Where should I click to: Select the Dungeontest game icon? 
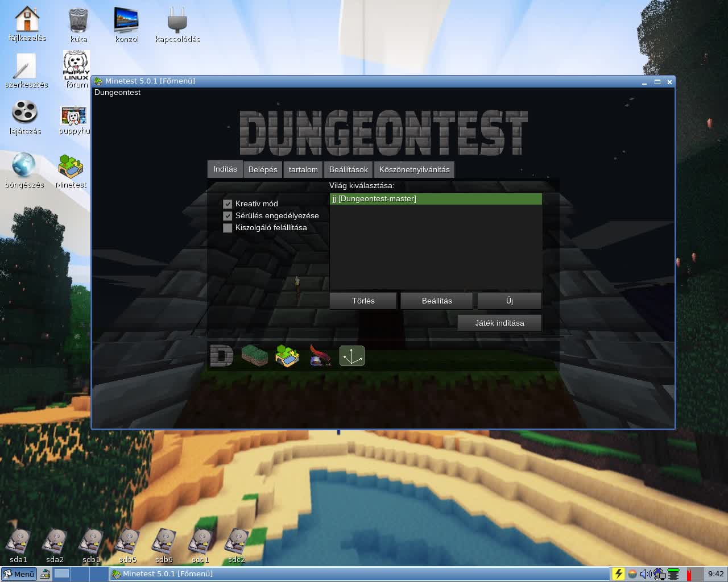221,356
